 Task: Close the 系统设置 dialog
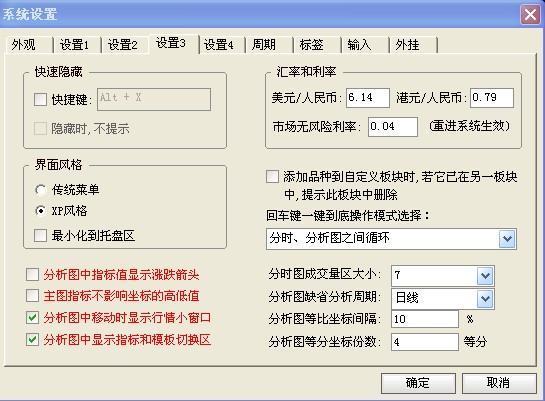[x=530, y=15]
